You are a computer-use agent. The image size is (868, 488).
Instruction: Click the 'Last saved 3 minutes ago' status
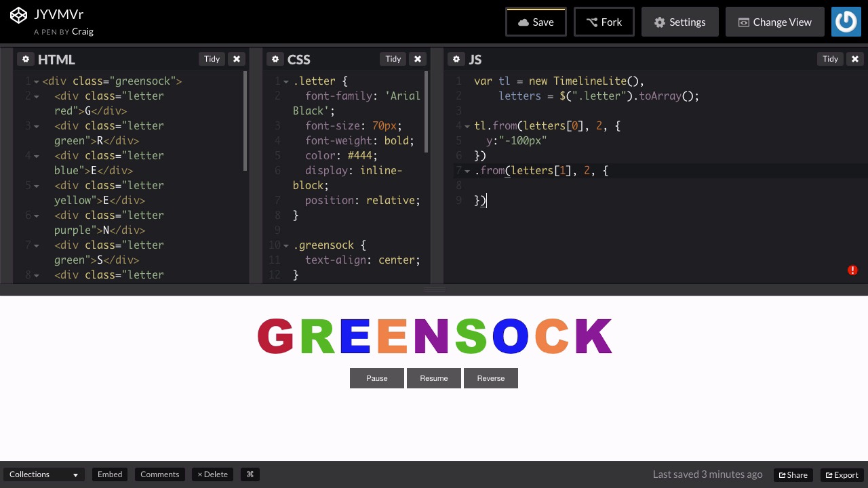coord(707,474)
